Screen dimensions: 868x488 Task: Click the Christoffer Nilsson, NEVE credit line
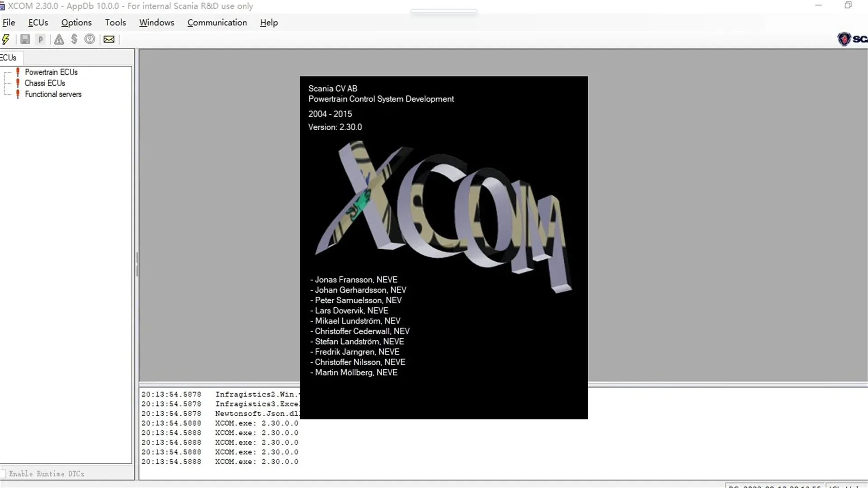[358, 362]
